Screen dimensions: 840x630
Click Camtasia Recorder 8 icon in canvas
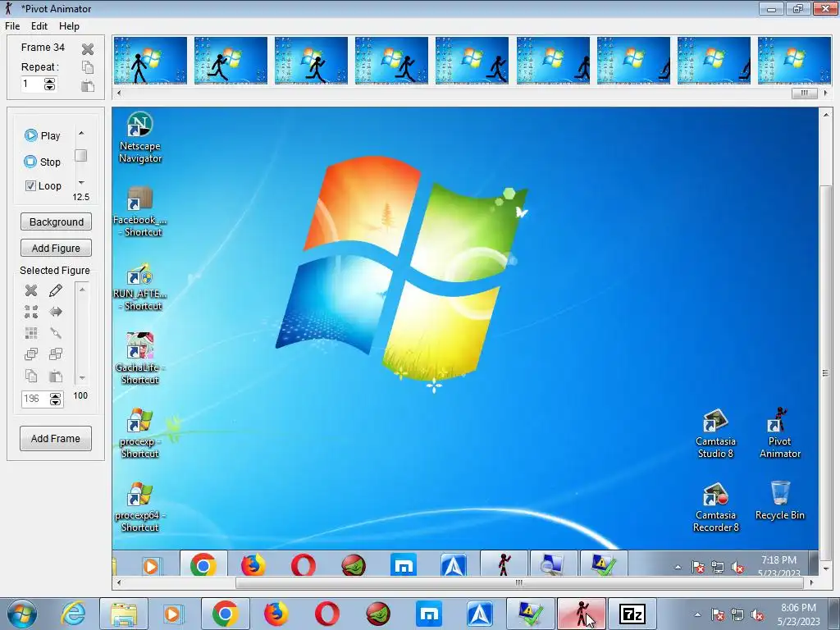pos(715,507)
